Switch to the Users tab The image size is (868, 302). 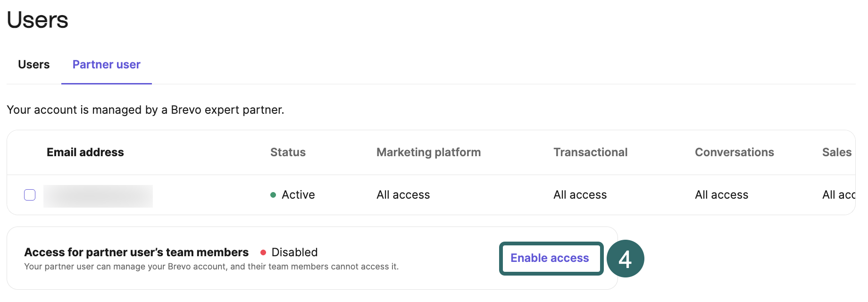coord(33,65)
